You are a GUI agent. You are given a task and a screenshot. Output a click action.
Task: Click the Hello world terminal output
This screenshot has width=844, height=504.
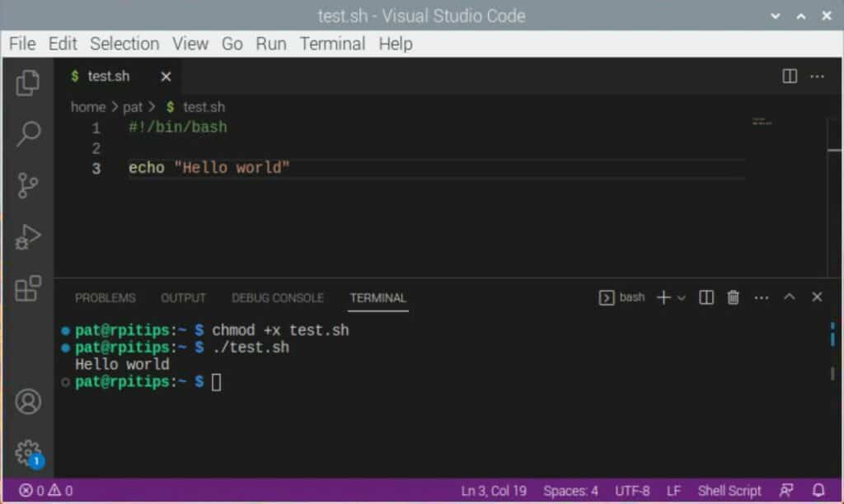[x=122, y=365]
